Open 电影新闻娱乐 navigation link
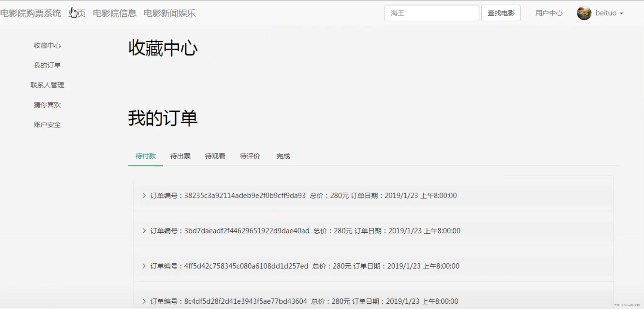This screenshot has width=644, height=309. [170, 13]
